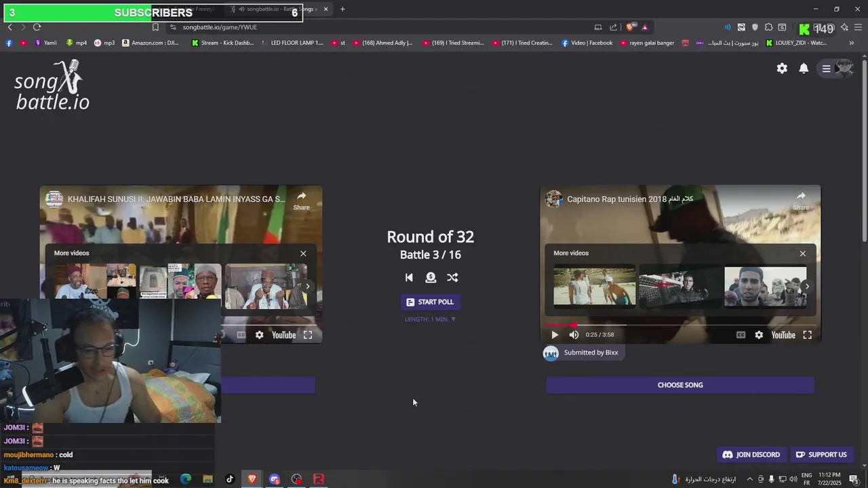Go back in browser history

coord(9,27)
